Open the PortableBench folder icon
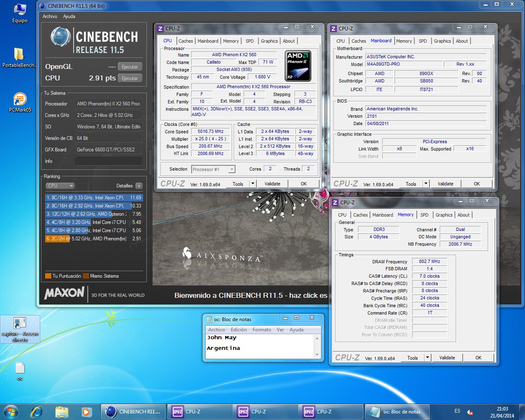The height and width of the screenshot is (420, 525). [x=19, y=57]
